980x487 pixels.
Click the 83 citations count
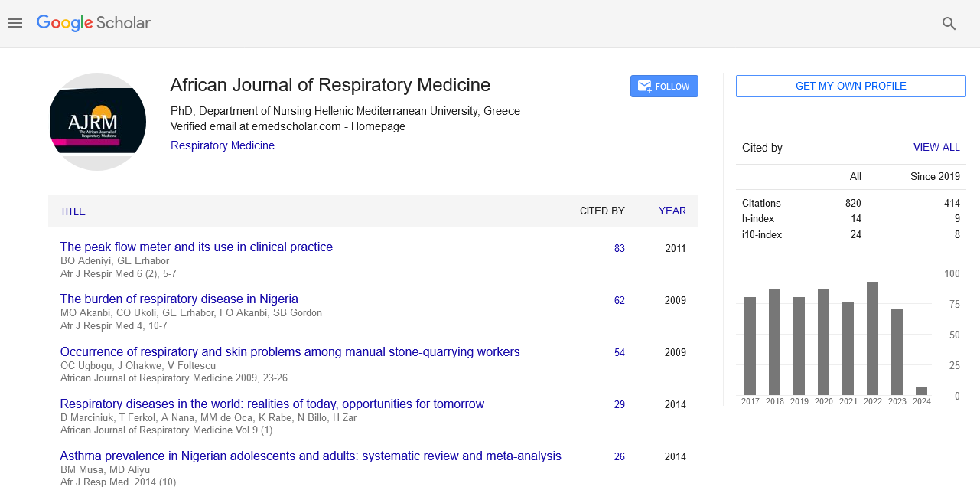(x=620, y=248)
